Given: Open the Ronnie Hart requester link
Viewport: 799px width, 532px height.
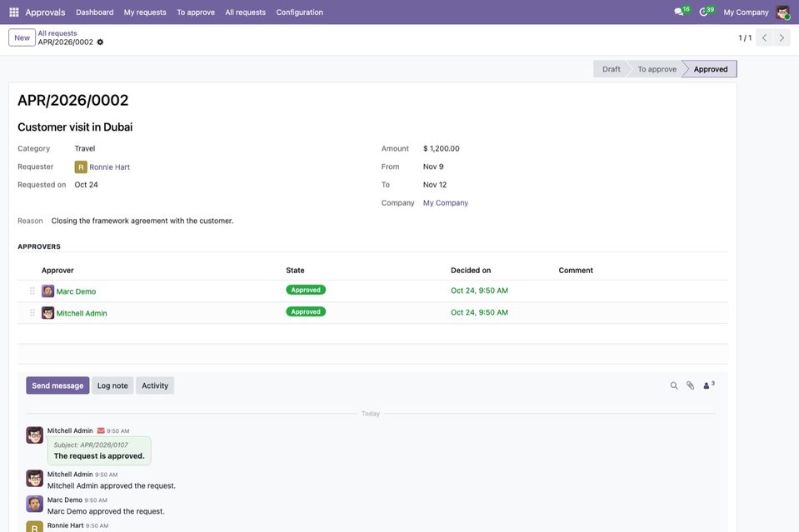Looking at the screenshot, I should [109, 167].
